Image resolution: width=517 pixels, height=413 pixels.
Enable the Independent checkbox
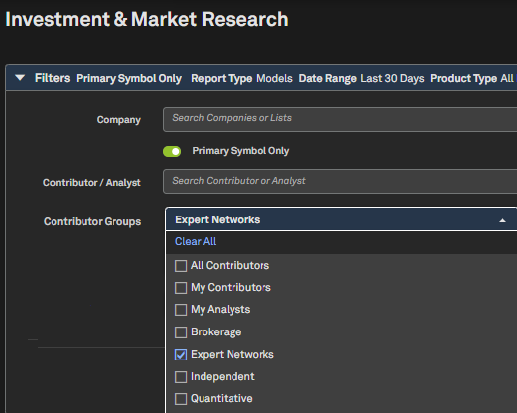[181, 377]
